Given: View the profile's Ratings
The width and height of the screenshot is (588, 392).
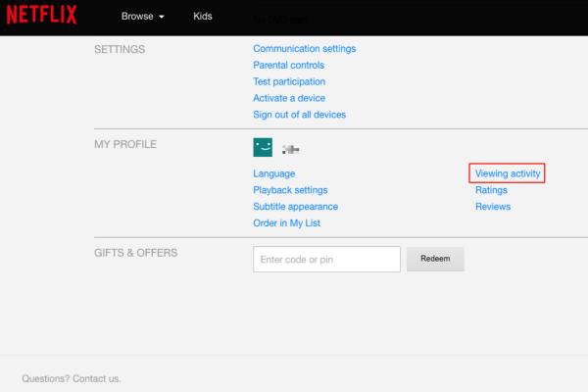Looking at the screenshot, I should [491, 190].
